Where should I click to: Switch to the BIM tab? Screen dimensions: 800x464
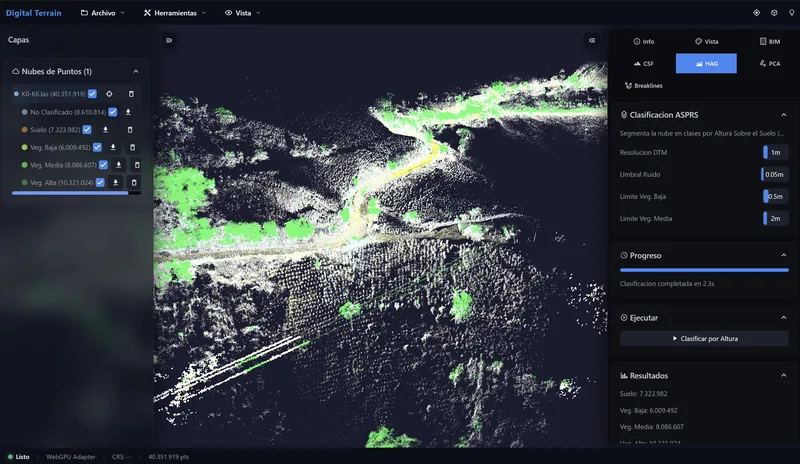pos(769,41)
